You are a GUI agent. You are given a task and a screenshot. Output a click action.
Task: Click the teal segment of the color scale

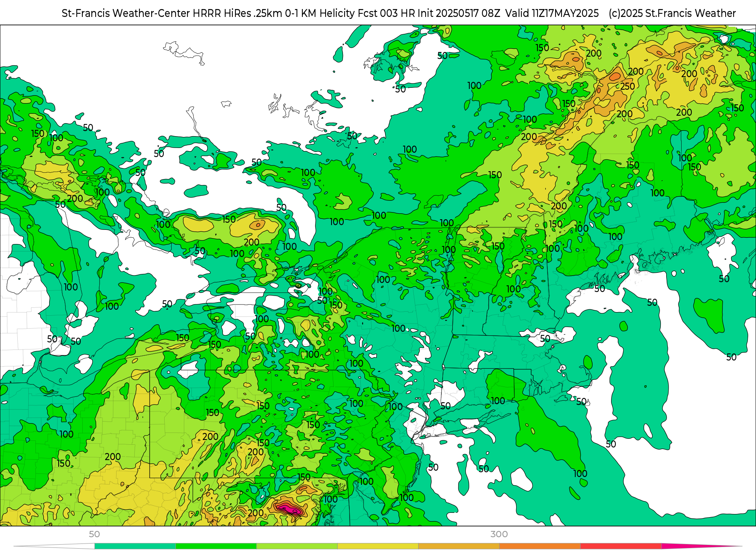[x=135, y=546]
